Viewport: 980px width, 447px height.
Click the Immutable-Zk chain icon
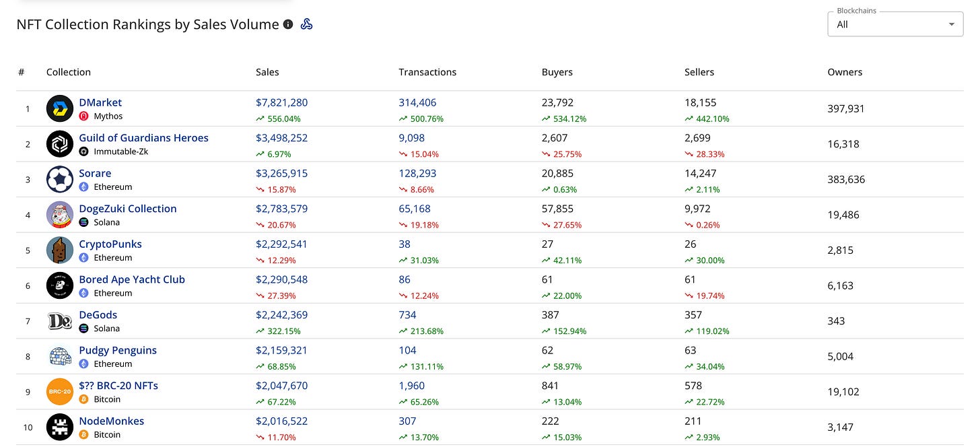(84, 151)
